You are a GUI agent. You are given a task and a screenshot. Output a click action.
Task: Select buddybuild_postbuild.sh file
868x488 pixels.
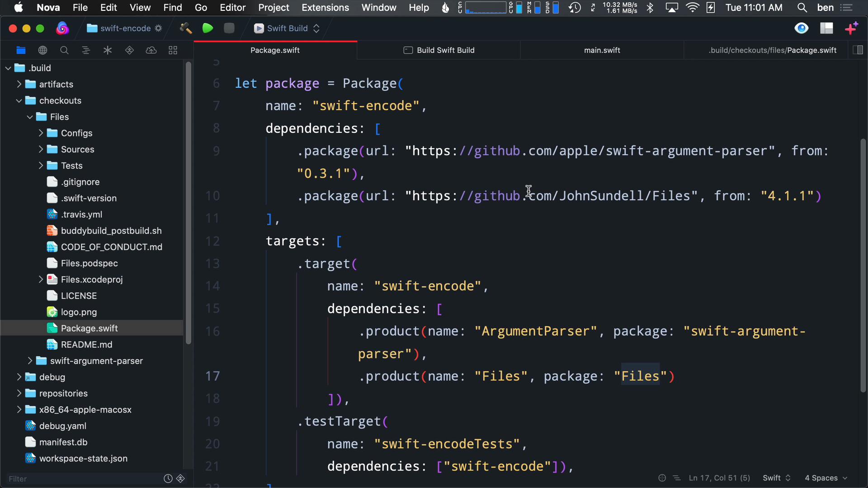[91, 230]
